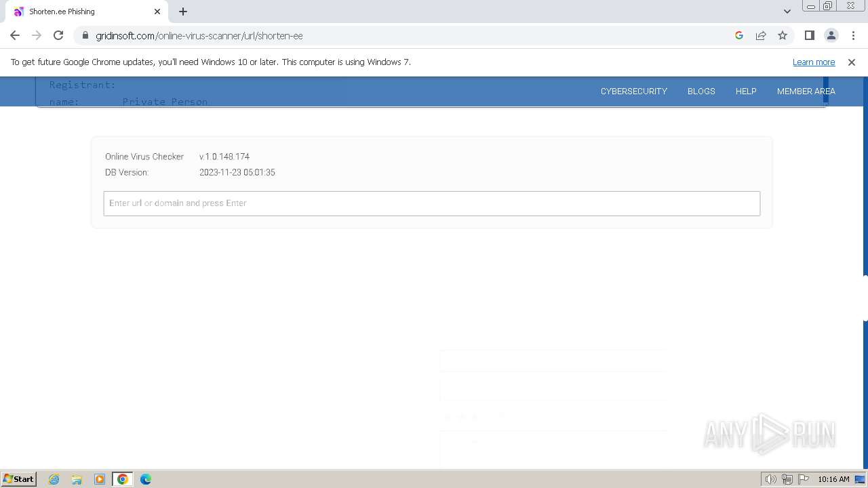
Task: Open the Chrome profile avatar
Action: pyautogui.click(x=831, y=35)
